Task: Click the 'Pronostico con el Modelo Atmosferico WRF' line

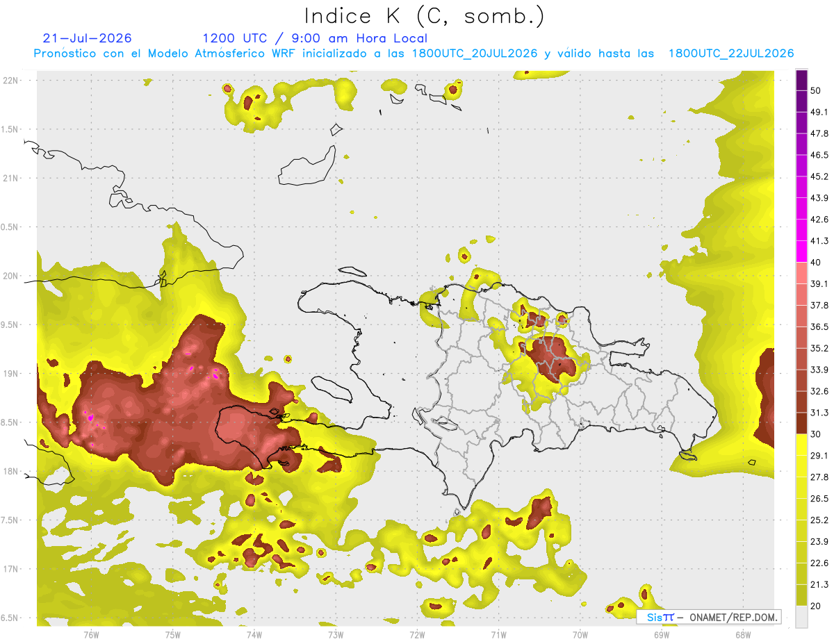Action: (414, 53)
